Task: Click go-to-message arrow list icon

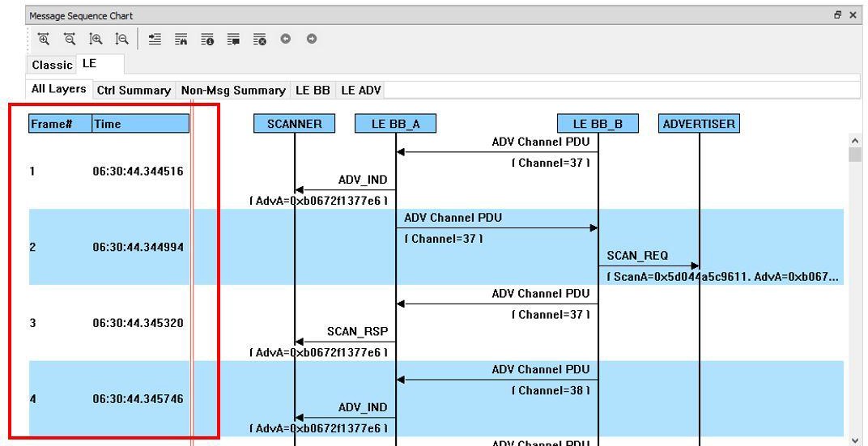Action: coord(155,39)
